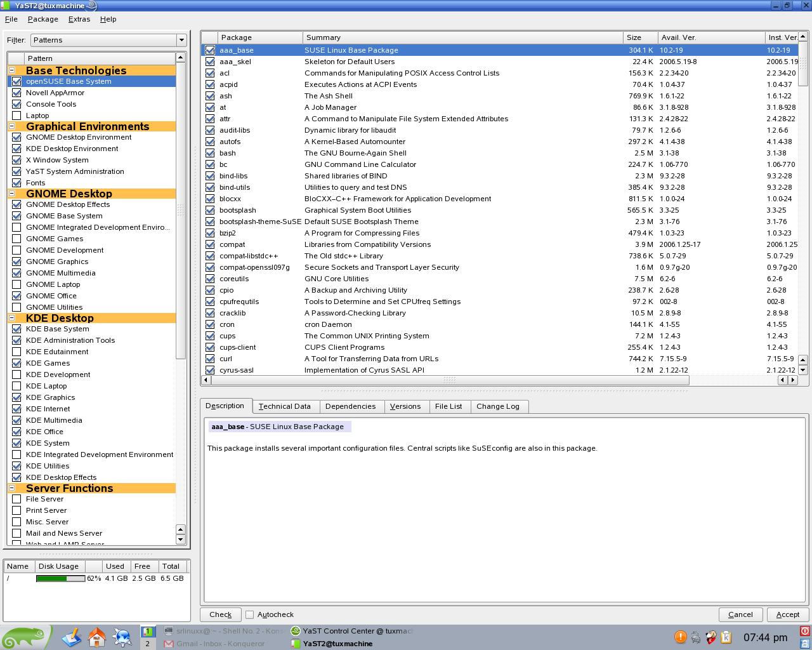Check the Print Server pattern

click(x=16, y=510)
